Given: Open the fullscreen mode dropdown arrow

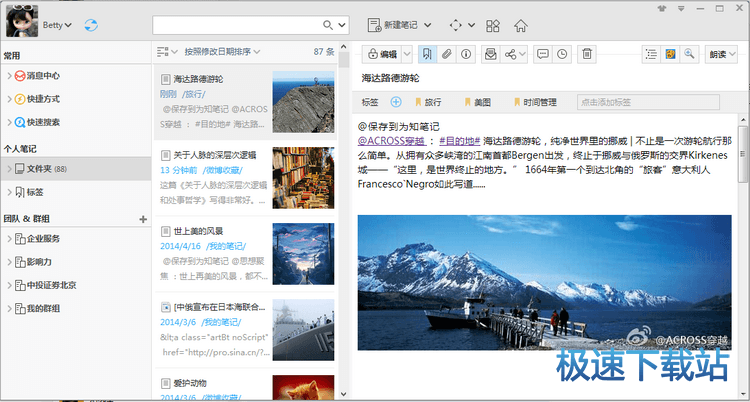Looking at the screenshot, I should point(472,25).
